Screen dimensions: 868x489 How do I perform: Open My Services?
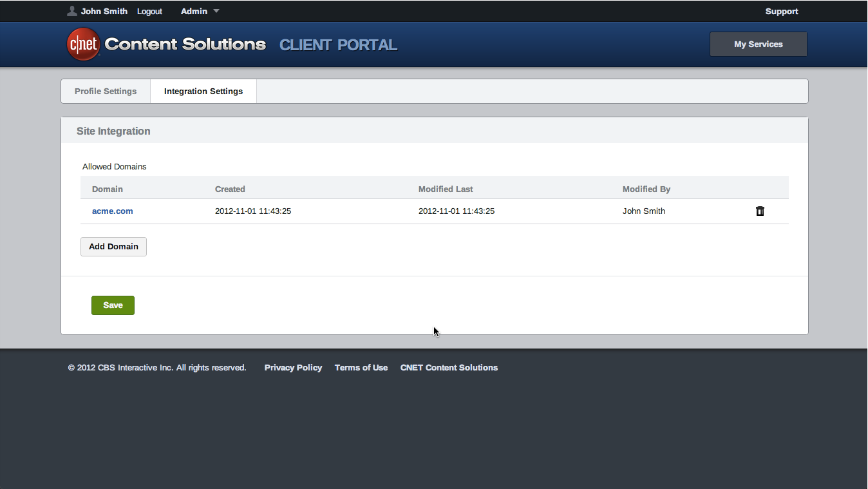point(758,44)
